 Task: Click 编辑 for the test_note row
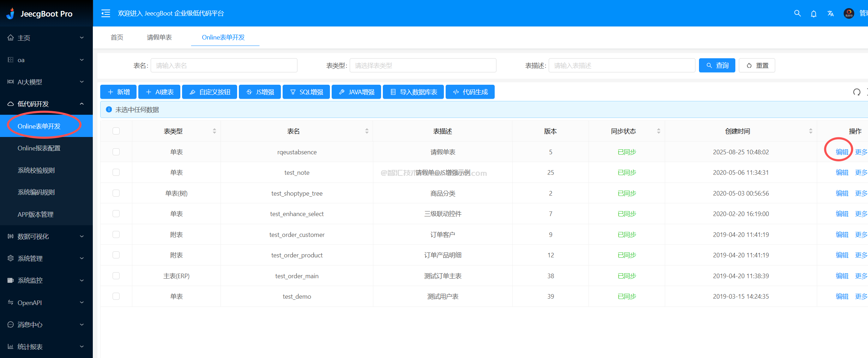842,172
